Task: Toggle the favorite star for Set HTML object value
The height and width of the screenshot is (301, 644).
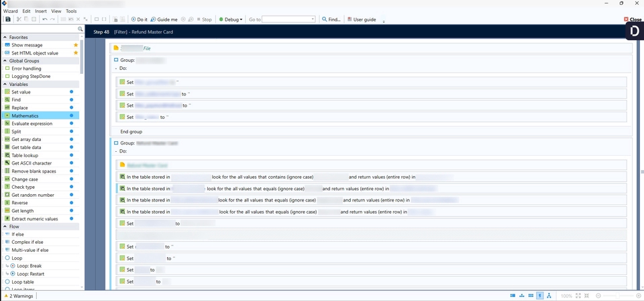Action: pyautogui.click(x=76, y=53)
